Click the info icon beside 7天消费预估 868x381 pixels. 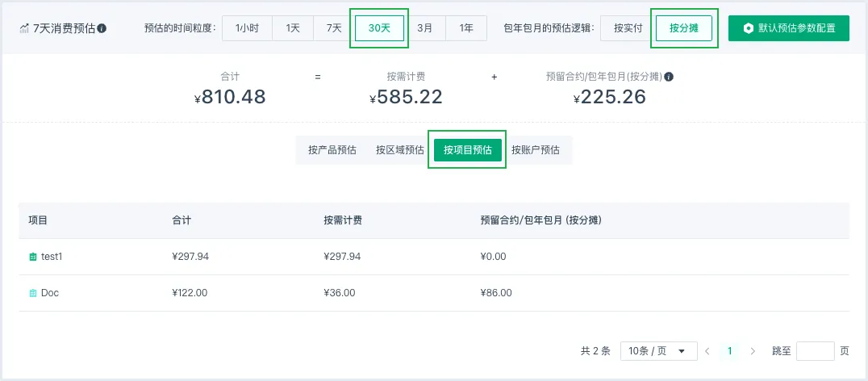pyautogui.click(x=102, y=28)
